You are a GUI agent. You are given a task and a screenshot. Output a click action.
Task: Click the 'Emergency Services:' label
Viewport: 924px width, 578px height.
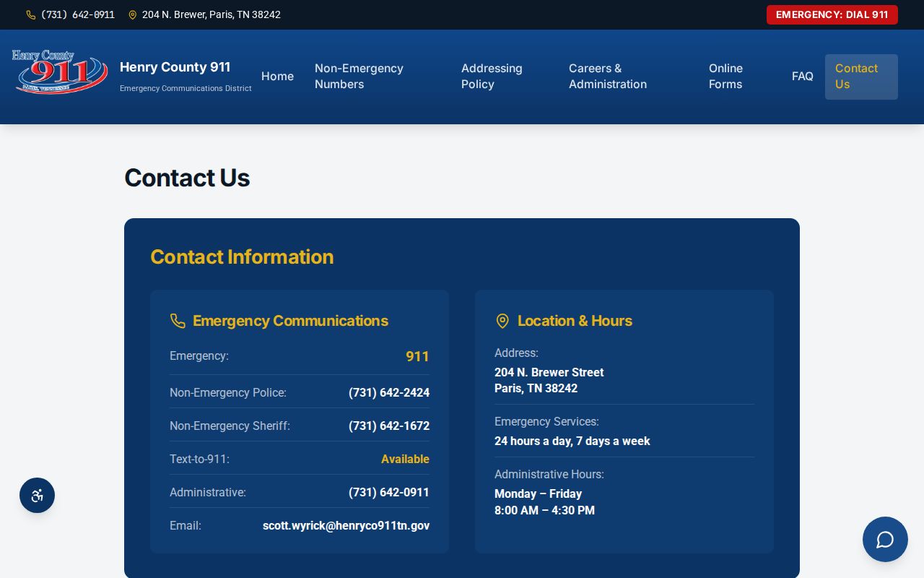point(546,422)
